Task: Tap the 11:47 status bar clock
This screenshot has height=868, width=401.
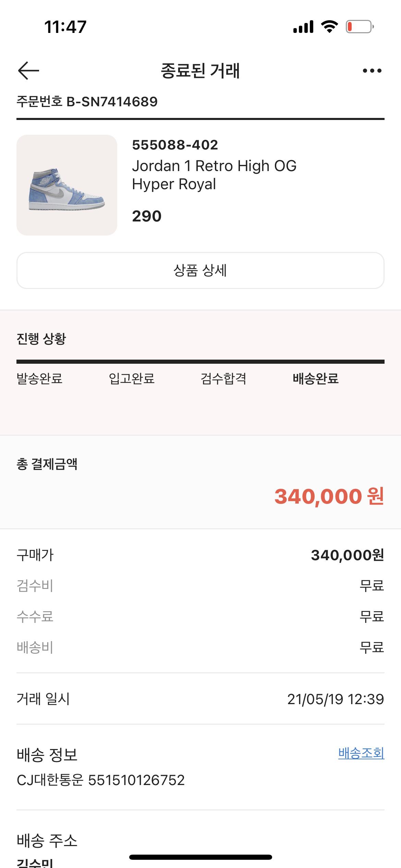Action: 65,27
